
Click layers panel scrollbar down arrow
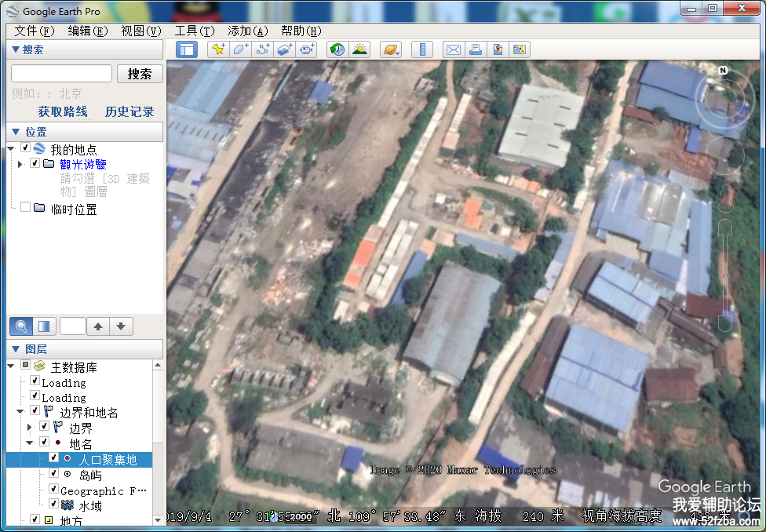click(157, 519)
